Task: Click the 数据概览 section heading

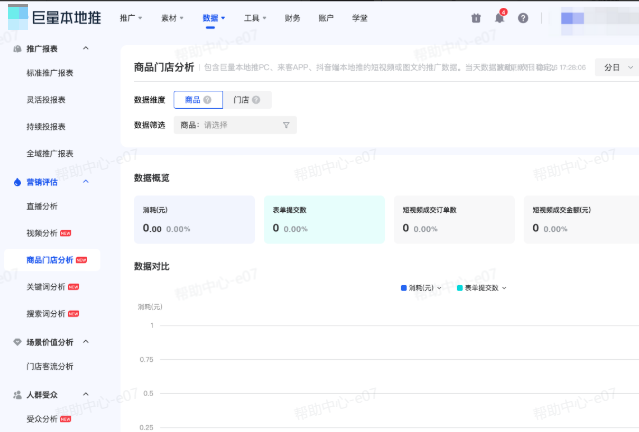Action: 152,178
